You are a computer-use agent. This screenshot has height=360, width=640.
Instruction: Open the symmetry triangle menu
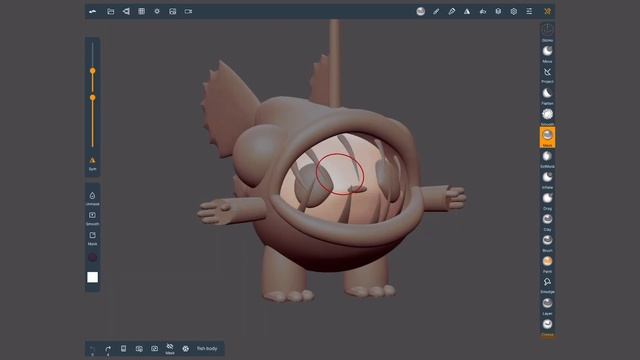467,11
